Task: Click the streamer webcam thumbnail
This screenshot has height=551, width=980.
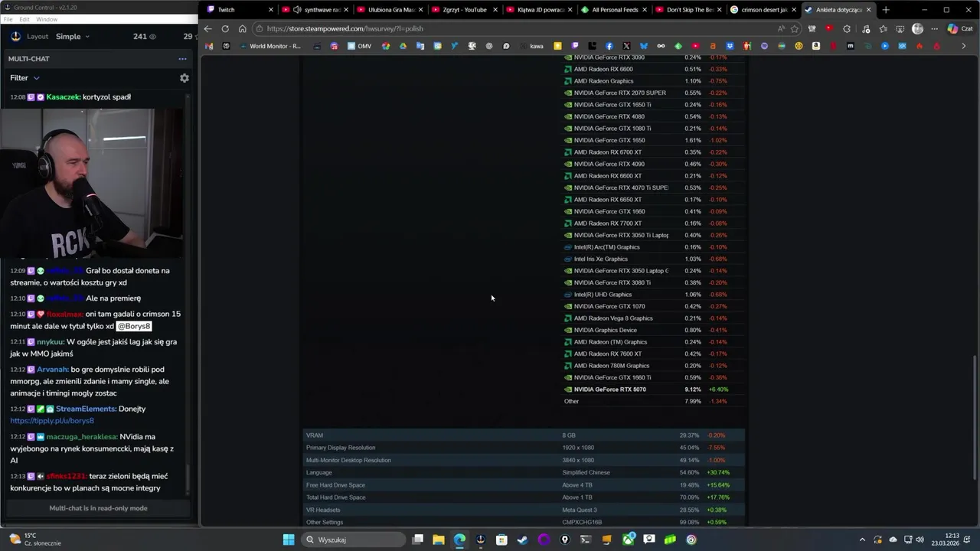Action: 92,183
